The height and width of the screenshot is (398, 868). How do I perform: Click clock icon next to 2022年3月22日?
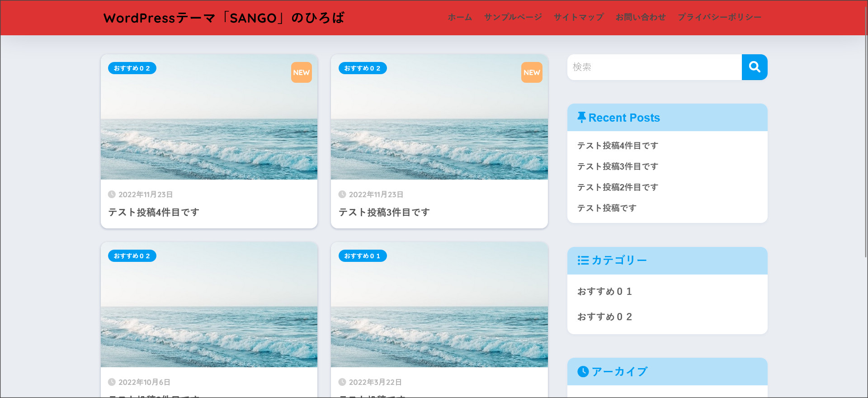tap(342, 382)
